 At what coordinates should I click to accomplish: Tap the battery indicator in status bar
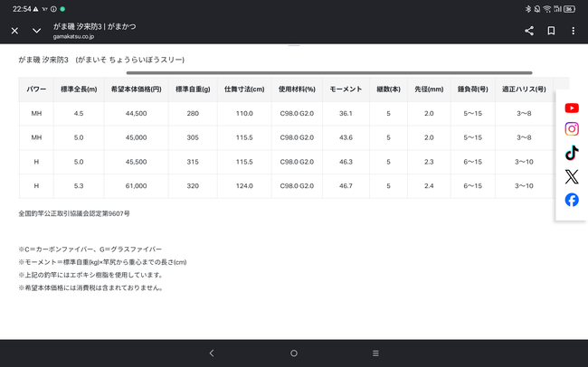pyautogui.click(x=569, y=9)
